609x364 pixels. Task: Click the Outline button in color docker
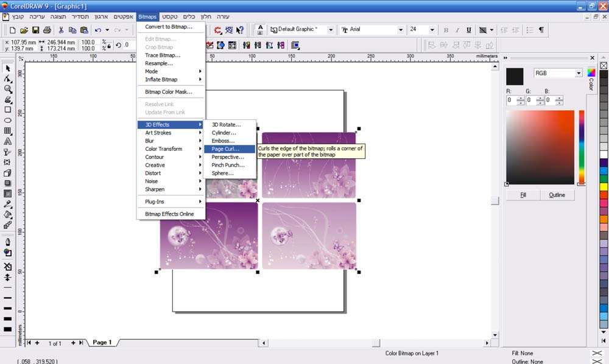coord(557,195)
